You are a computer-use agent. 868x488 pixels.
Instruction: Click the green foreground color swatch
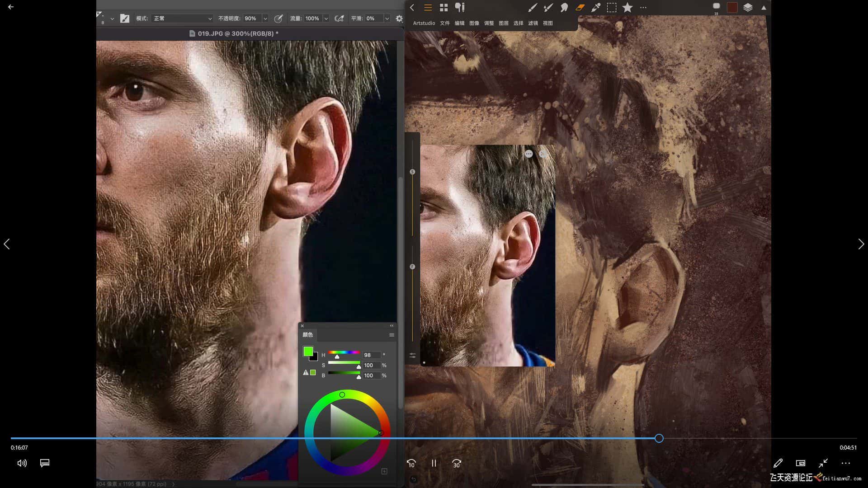click(x=308, y=352)
